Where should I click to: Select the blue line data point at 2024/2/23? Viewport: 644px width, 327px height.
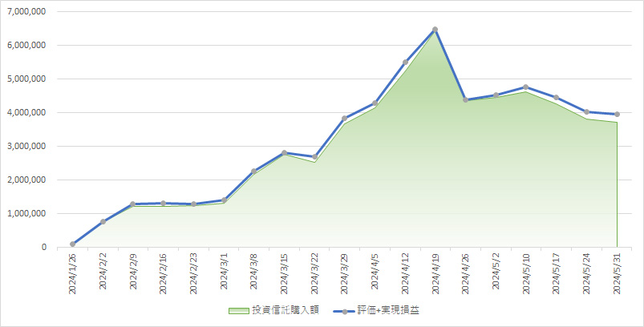(193, 204)
